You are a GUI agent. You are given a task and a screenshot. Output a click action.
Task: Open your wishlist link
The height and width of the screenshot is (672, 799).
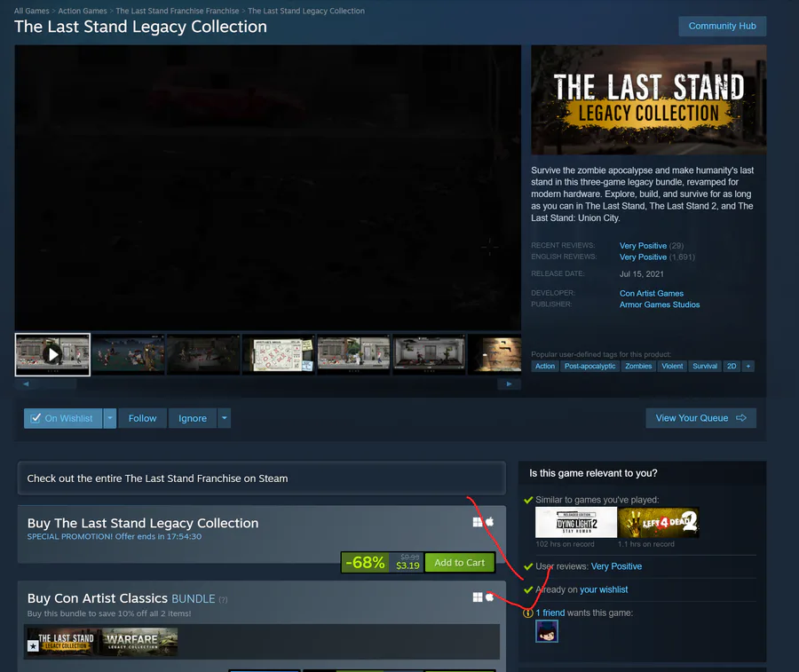(604, 589)
